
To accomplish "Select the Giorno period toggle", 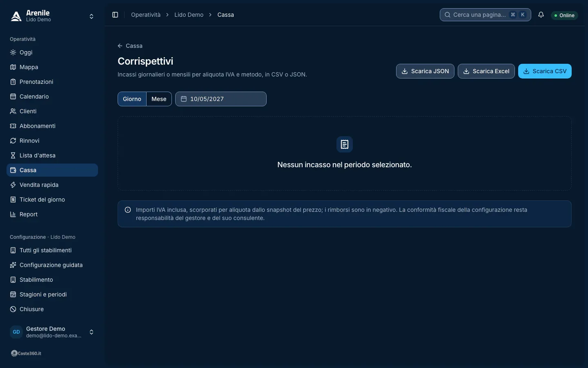I will click(x=132, y=99).
